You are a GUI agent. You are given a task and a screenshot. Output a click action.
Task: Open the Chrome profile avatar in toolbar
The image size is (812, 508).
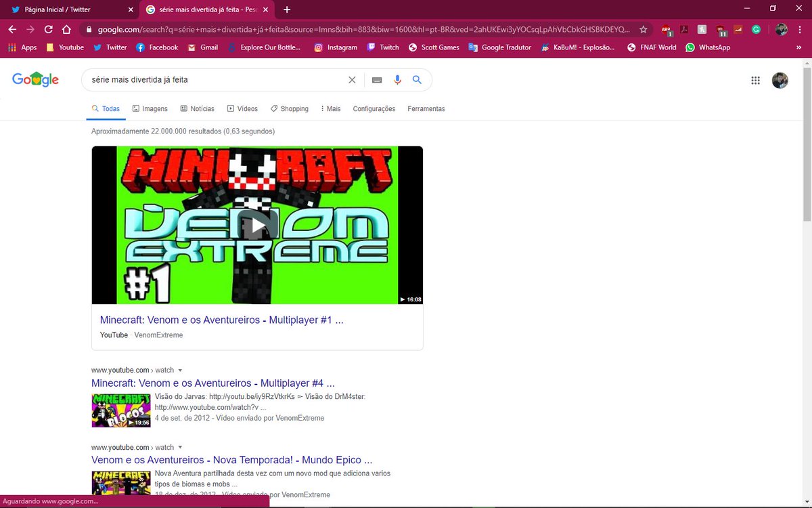point(782,29)
